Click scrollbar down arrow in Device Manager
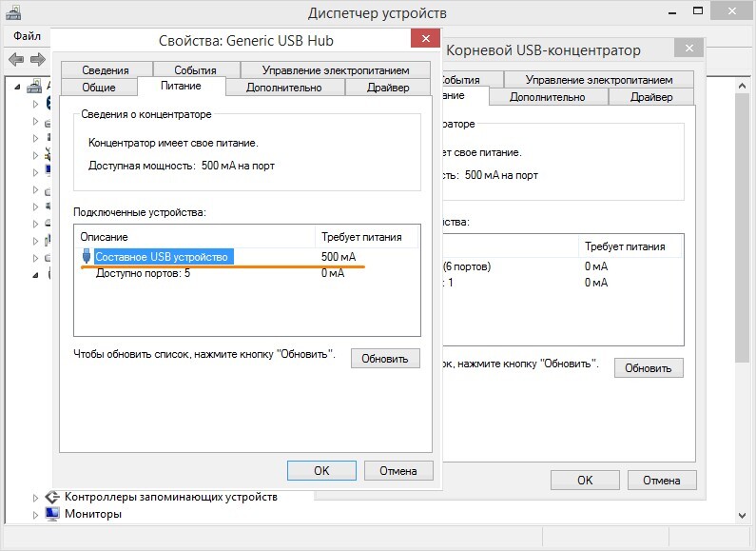Viewport: 756px width, 551px height. coord(742,515)
